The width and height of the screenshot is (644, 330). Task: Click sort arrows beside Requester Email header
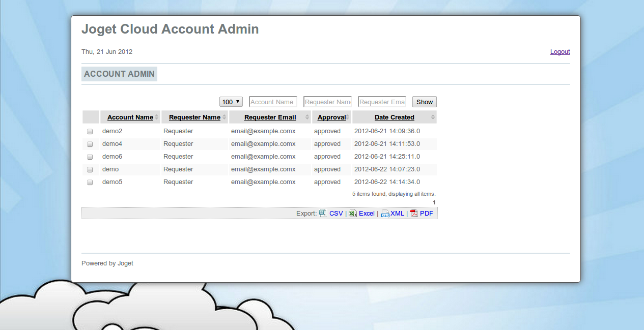307,117
